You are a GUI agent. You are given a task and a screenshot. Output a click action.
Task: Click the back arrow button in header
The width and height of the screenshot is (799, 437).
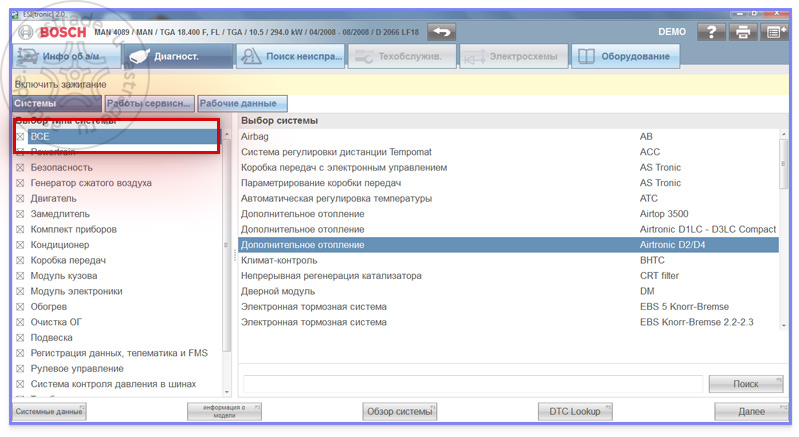pyautogui.click(x=441, y=32)
